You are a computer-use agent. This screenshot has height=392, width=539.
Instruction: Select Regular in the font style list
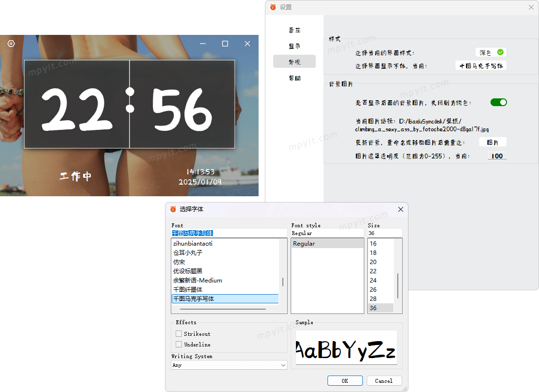click(327, 243)
